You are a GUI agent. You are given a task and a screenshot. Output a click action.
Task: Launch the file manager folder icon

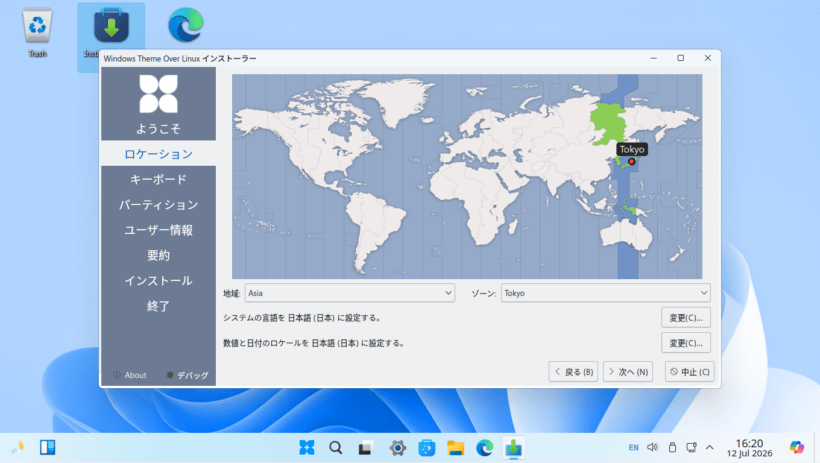click(x=455, y=448)
